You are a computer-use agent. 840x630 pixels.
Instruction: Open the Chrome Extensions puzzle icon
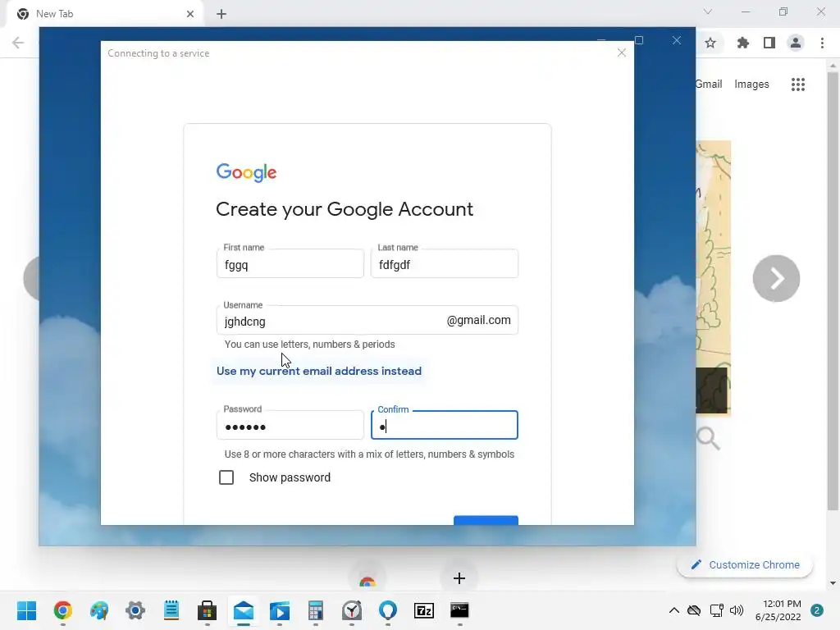(742, 43)
